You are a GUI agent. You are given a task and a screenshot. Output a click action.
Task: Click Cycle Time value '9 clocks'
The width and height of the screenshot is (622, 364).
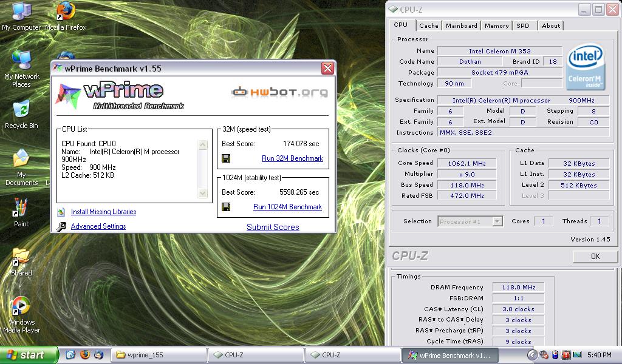click(x=518, y=342)
